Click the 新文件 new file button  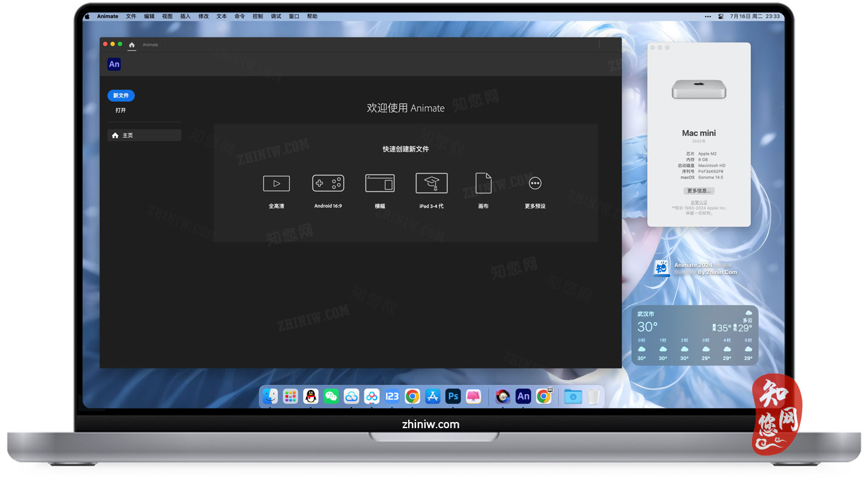(x=121, y=95)
